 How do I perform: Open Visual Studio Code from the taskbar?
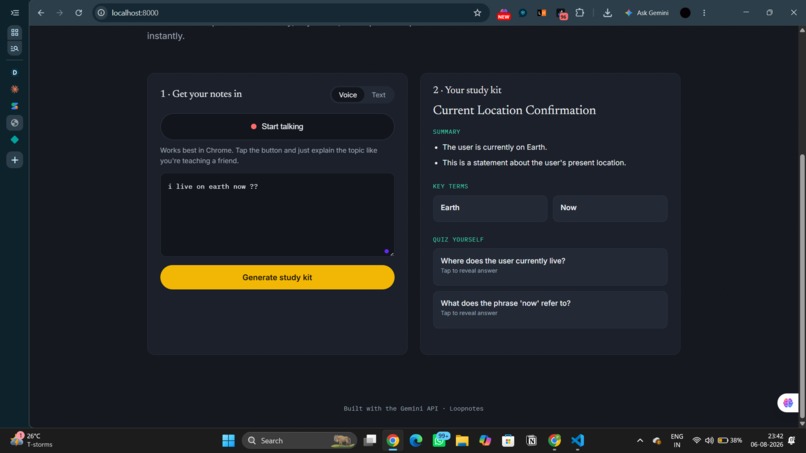[x=578, y=440]
